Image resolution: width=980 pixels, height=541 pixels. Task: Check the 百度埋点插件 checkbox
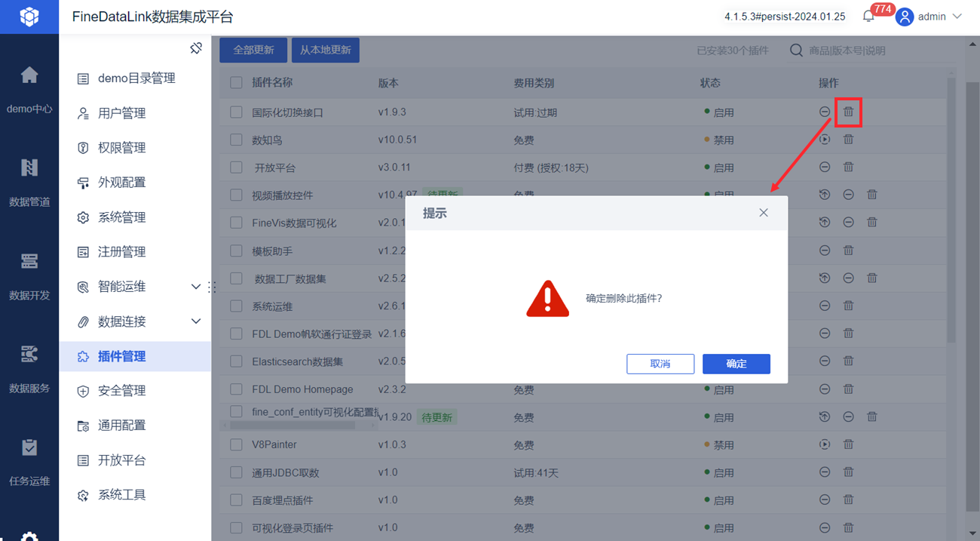click(237, 500)
